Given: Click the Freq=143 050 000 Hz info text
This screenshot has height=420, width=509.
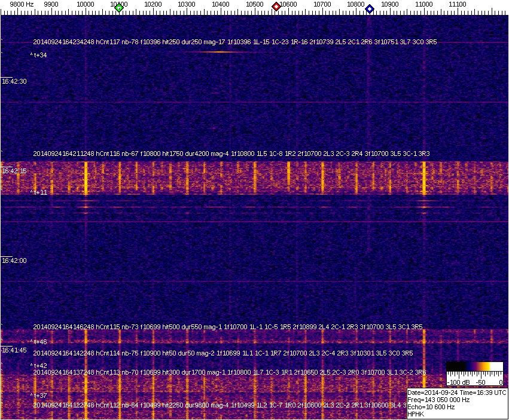Looking at the screenshot, I should click(x=438, y=400).
